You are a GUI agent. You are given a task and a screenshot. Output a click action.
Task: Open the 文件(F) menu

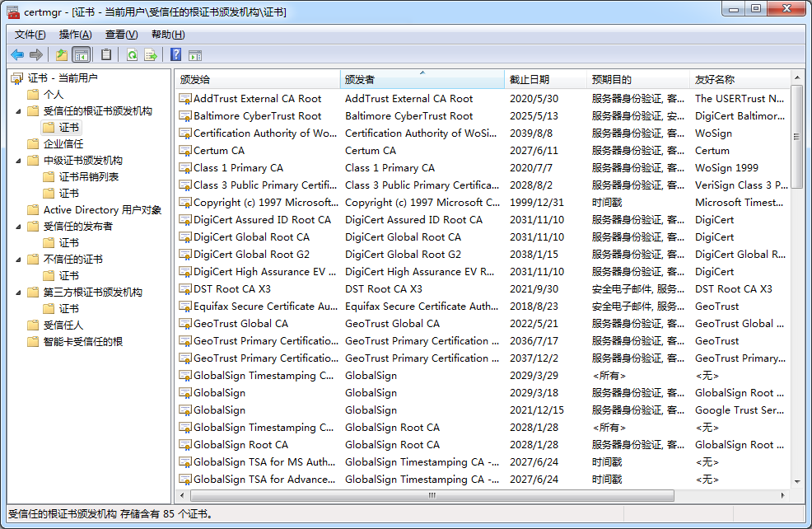pos(30,35)
